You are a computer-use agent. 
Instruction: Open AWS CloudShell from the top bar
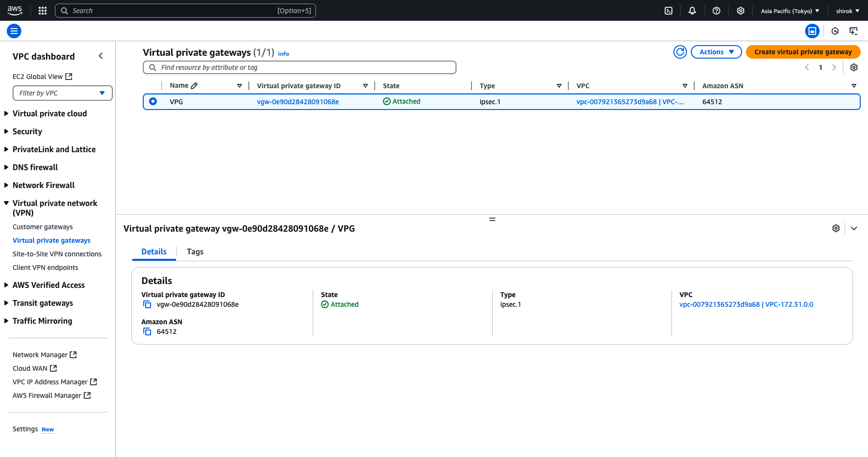[x=669, y=10]
